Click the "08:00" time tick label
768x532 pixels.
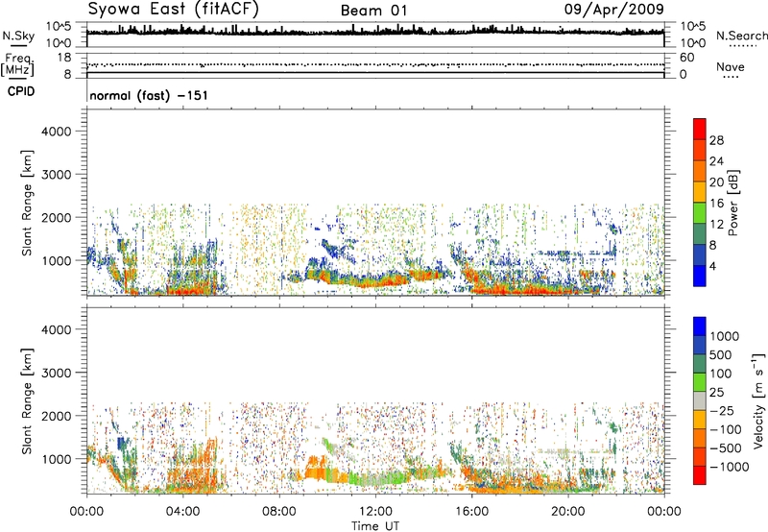click(x=278, y=512)
